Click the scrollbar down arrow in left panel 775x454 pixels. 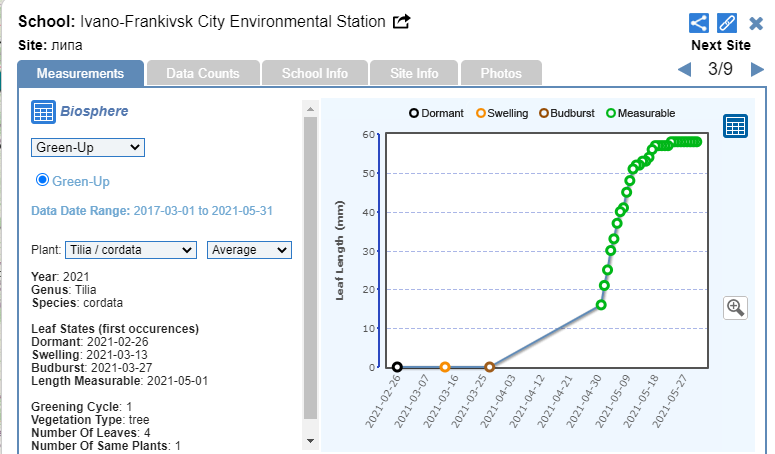click(310, 441)
